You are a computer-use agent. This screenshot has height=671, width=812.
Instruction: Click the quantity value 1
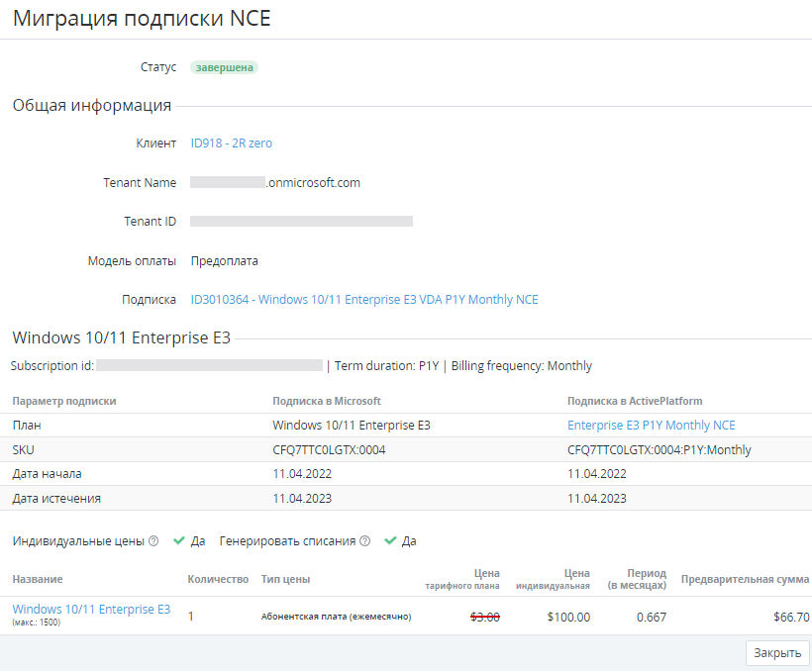tap(190, 617)
